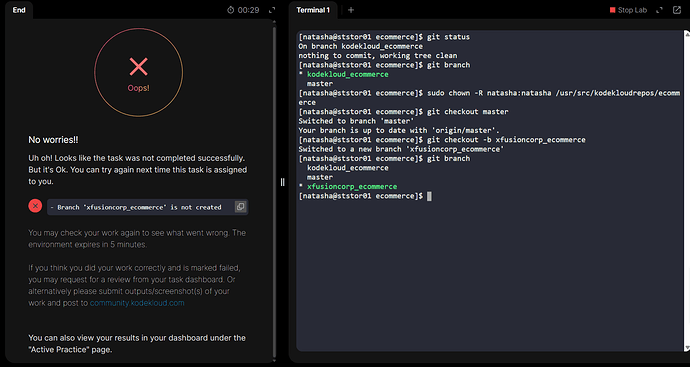Click the timer clock icon
The width and height of the screenshot is (690, 367).
(x=231, y=10)
